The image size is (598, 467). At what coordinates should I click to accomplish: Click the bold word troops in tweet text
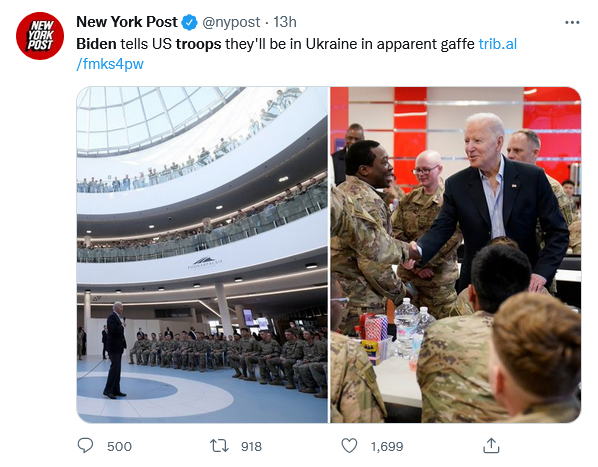pos(198,44)
